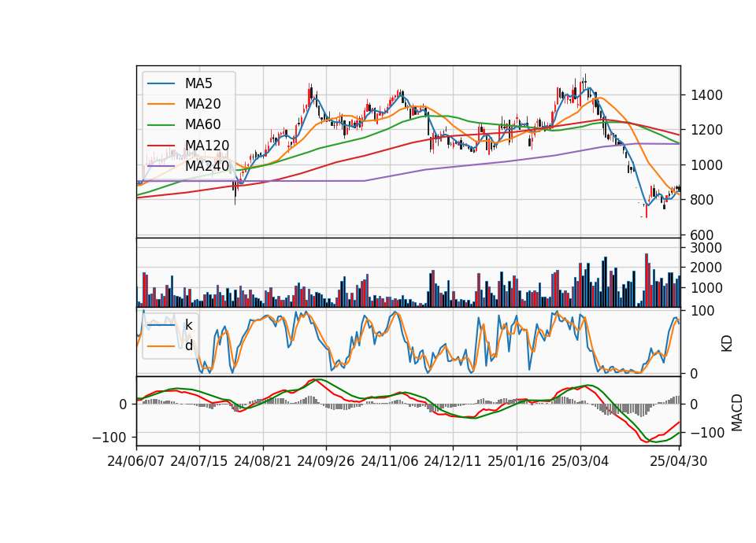This screenshot has width=756, height=543.
Task: Click the -100 label on left MACD axis
Action: click(x=109, y=438)
